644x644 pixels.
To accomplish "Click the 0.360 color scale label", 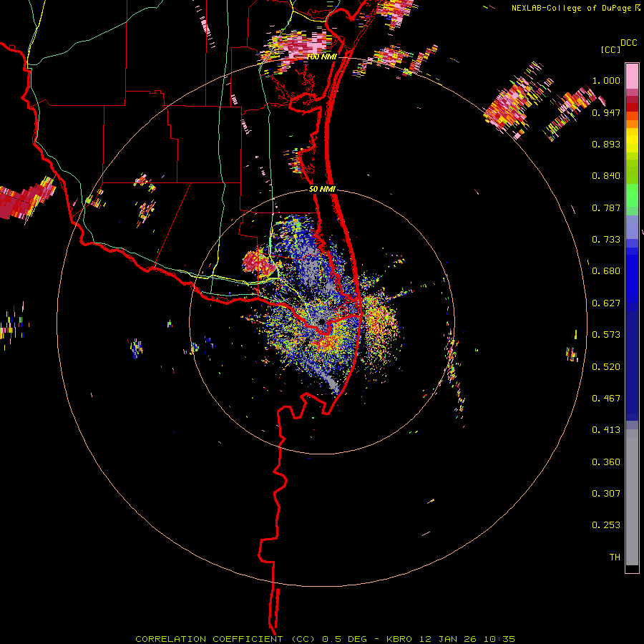I will coord(606,462).
